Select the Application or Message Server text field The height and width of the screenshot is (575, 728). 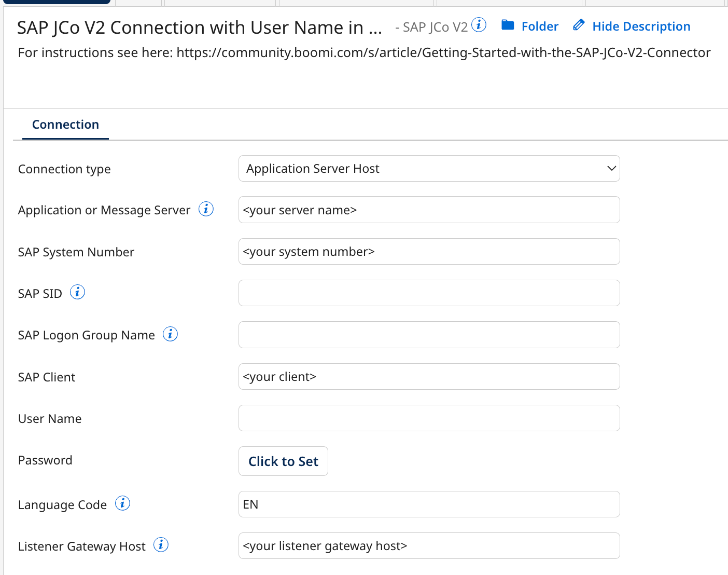click(429, 210)
